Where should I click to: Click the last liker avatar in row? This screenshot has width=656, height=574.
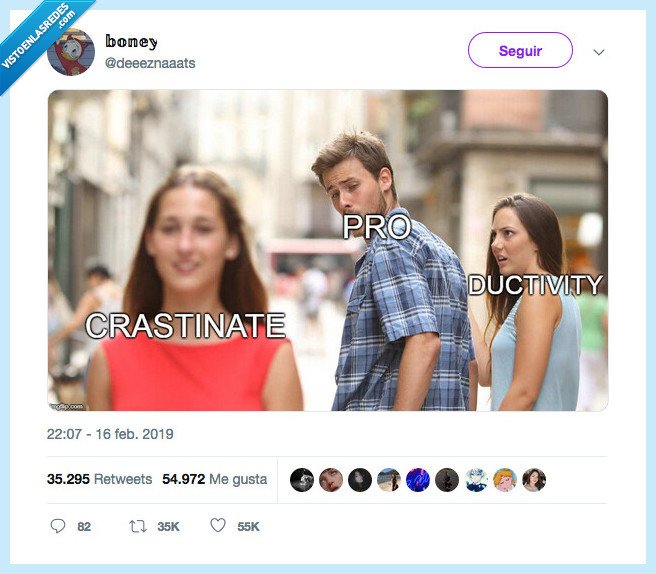(x=534, y=479)
